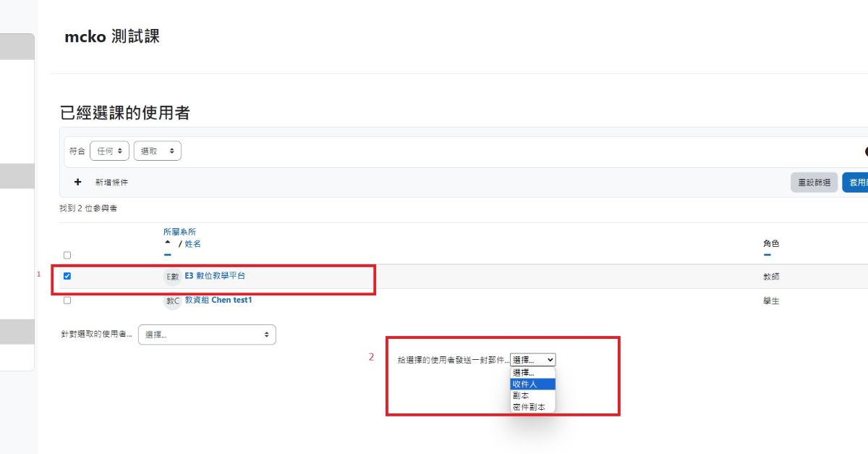This screenshot has width=868, height=454.
Task: Hide the 所屬系所 column via dash icon
Action: pos(168,255)
